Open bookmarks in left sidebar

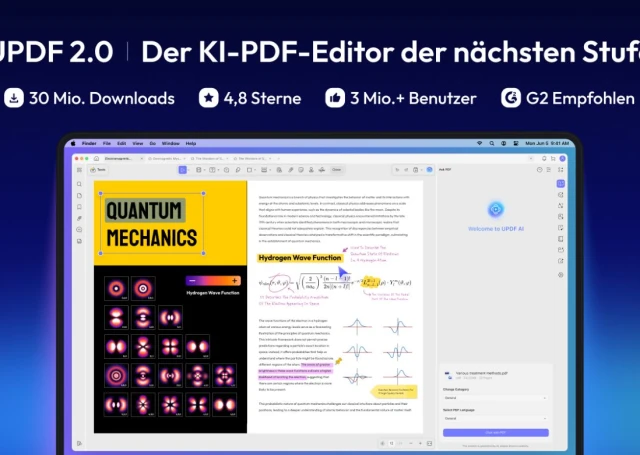click(79, 207)
